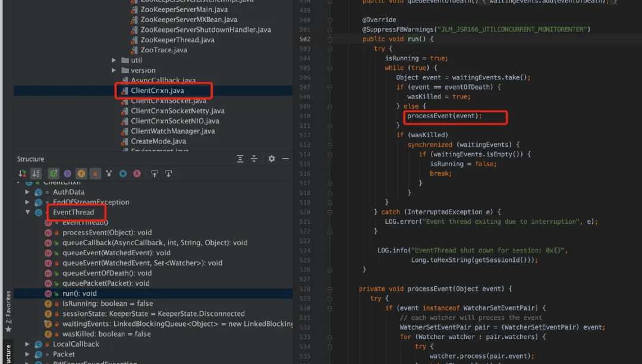Click line number 510 in gutter
The image size is (642, 364).
(304, 116)
